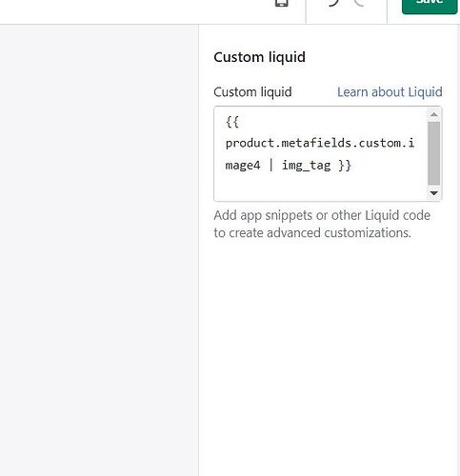Place cursor after the opening {{ braces
The height and width of the screenshot is (476, 460).
coord(240,122)
